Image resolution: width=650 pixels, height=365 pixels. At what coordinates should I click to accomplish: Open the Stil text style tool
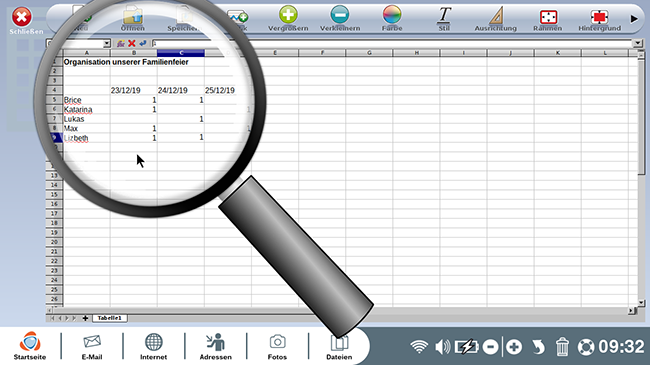pos(444,15)
